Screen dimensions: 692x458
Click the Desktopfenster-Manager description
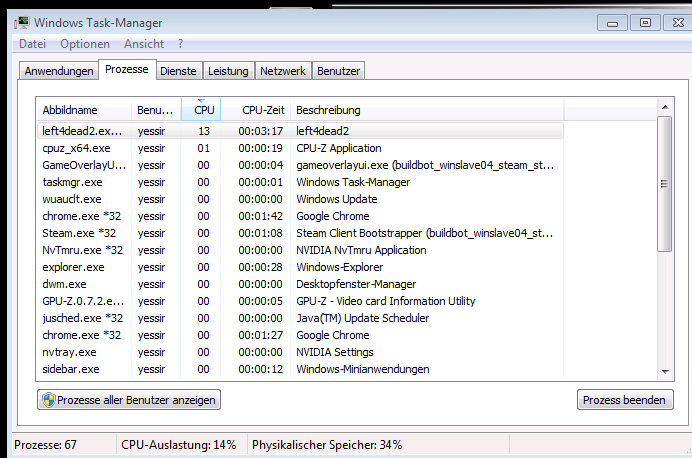356,284
